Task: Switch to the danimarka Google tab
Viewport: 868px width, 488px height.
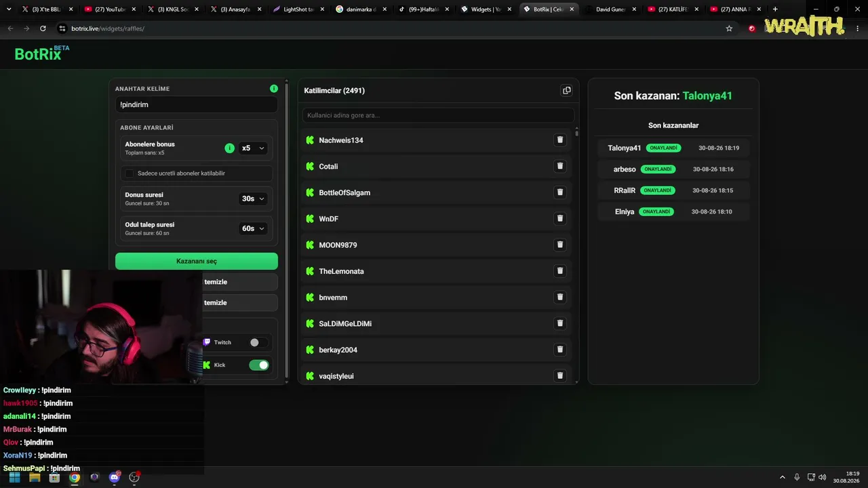Action: 361,9
